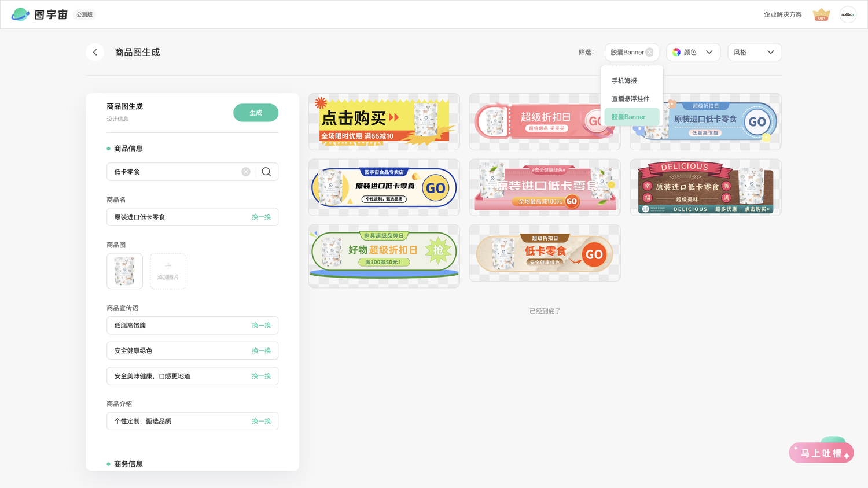This screenshot has width=868, height=488.
Task: Open the 胶囊Banner filter dropdown
Action: [632, 52]
